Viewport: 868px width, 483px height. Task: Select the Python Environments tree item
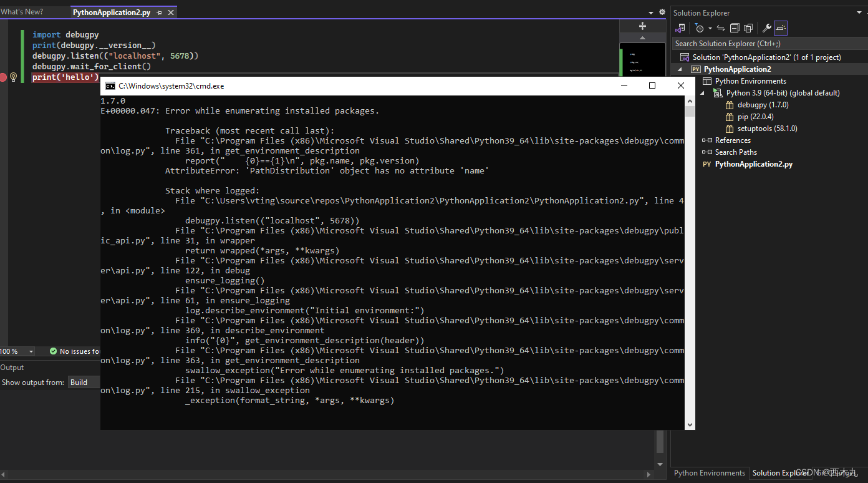(x=750, y=81)
